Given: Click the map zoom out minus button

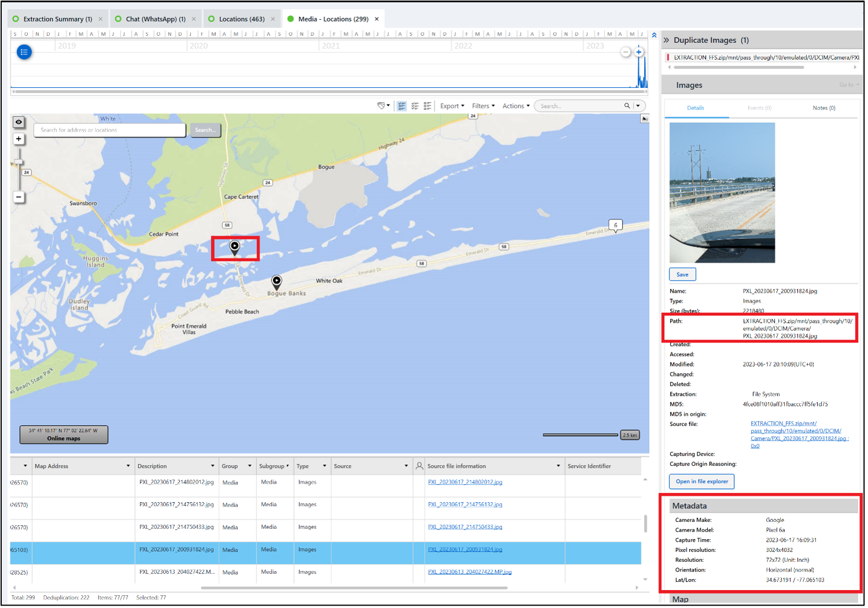Looking at the screenshot, I should [x=19, y=197].
